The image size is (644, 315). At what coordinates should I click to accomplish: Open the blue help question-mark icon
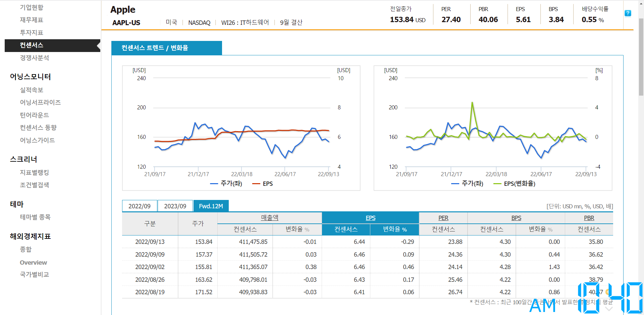(x=628, y=13)
